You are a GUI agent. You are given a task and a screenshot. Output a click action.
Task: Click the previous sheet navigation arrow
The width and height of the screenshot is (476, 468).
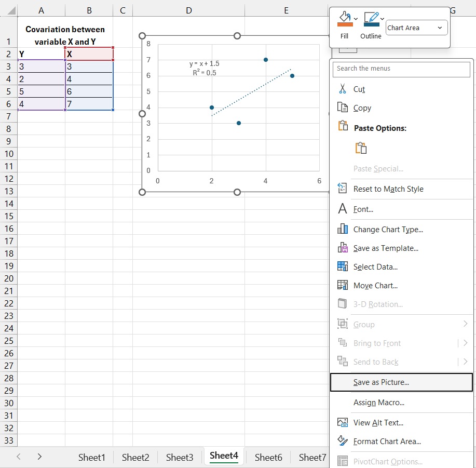pyautogui.click(x=19, y=456)
